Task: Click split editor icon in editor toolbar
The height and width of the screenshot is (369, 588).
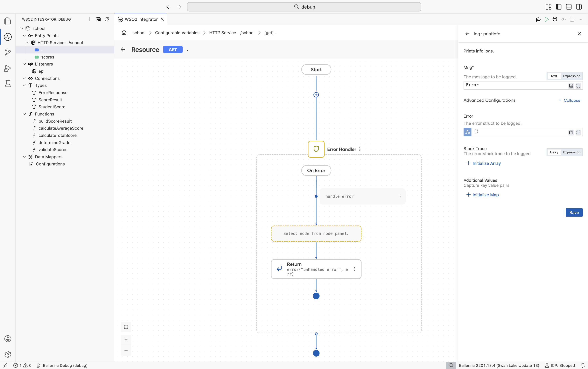Action: pyautogui.click(x=572, y=19)
